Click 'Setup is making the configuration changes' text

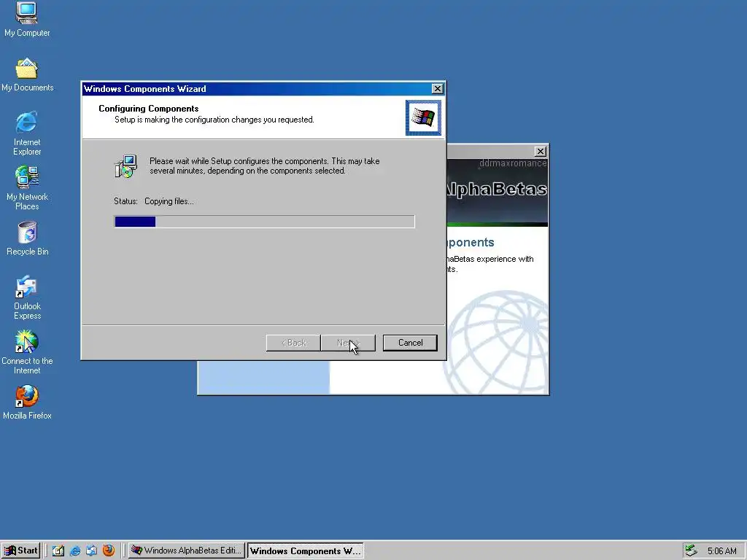pyautogui.click(x=214, y=120)
